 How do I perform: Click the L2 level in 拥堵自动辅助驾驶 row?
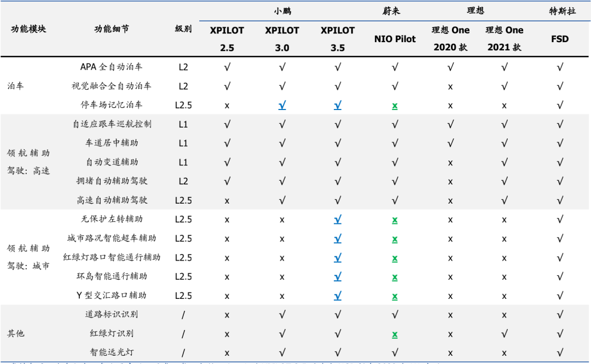(x=183, y=181)
